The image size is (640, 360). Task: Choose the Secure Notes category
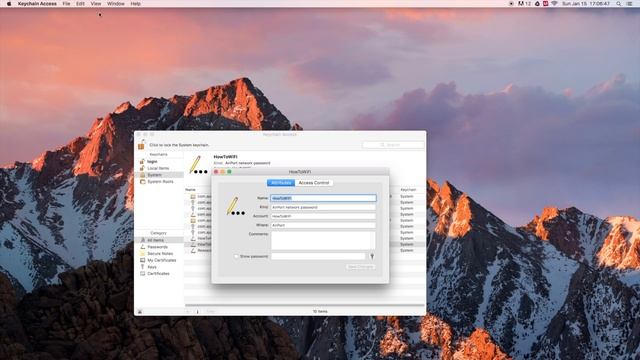pos(159,253)
